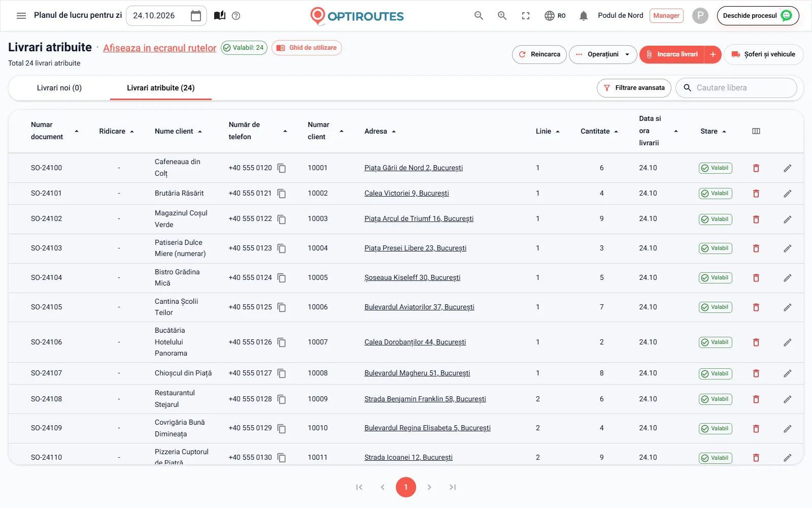Jump to last page arrow
Image resolution: width=812 pixels, height=508 pixels.
[x=453, y=487]
